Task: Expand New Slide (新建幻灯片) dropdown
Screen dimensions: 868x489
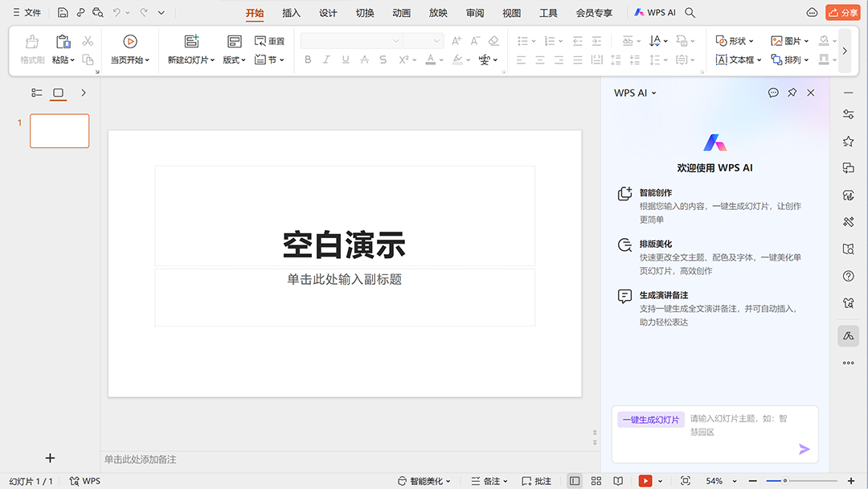Action: (x=212, y=60)
